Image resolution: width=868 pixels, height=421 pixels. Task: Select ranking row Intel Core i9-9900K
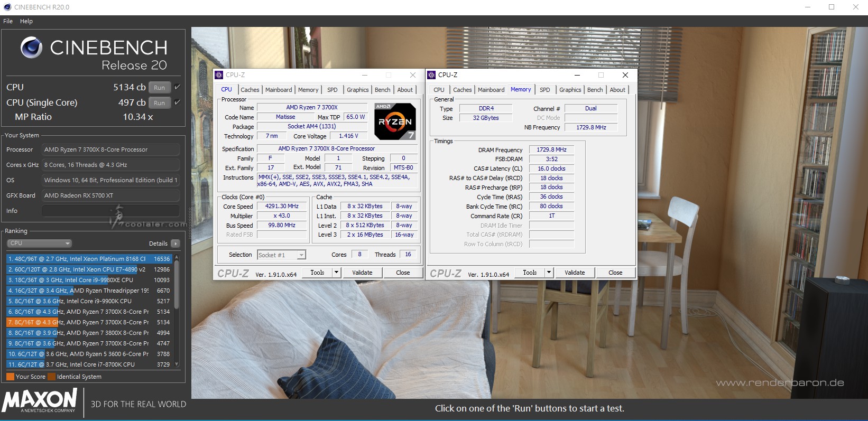89,301
